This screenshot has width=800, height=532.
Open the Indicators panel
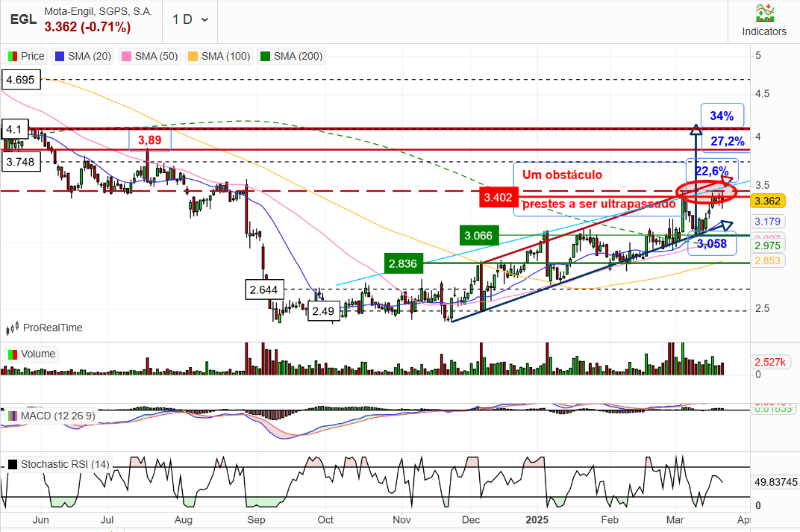pyautogui.click(x=763, y=20)
